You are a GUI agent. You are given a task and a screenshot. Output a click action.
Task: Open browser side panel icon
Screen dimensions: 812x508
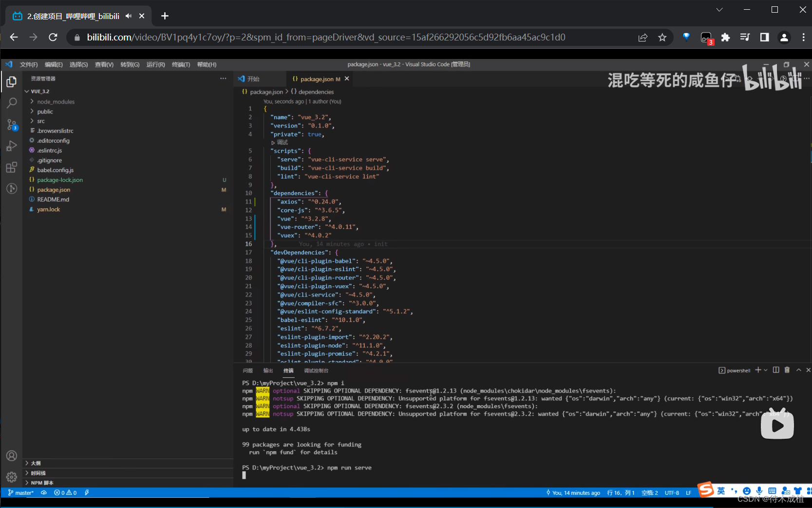tap(764, 37)
